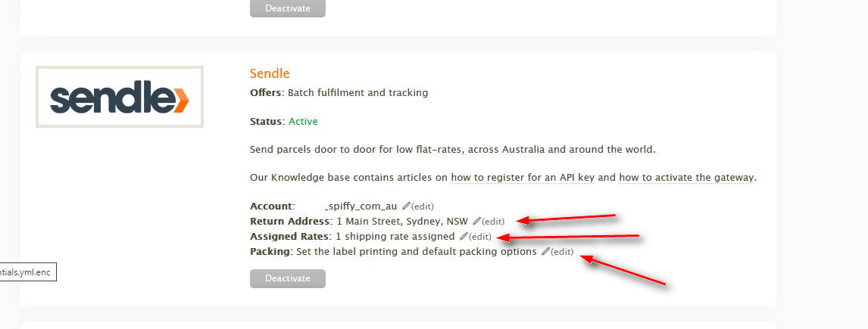Image resolution: width=868 pixels, height=329 pixels.
Task: Click the pencil icon on the Packing row
Action: tap(545, 251)
